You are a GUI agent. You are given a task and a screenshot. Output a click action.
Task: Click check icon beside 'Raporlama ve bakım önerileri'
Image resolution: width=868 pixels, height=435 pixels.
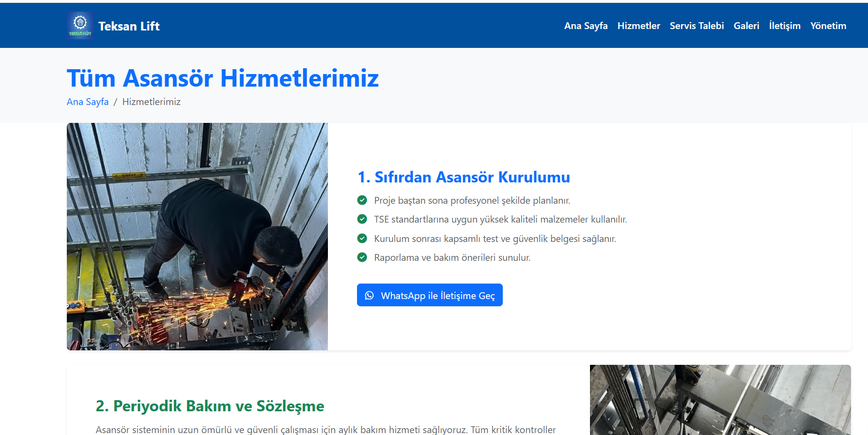point(362,257)
